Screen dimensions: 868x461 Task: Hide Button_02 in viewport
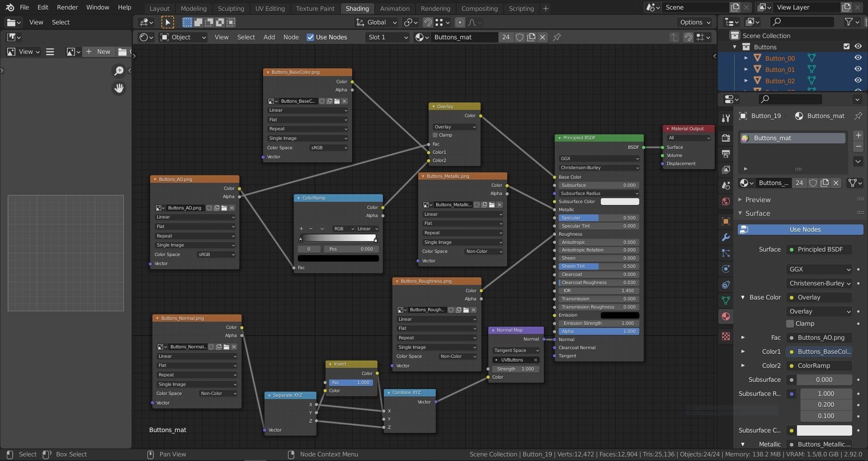point(858,80)
